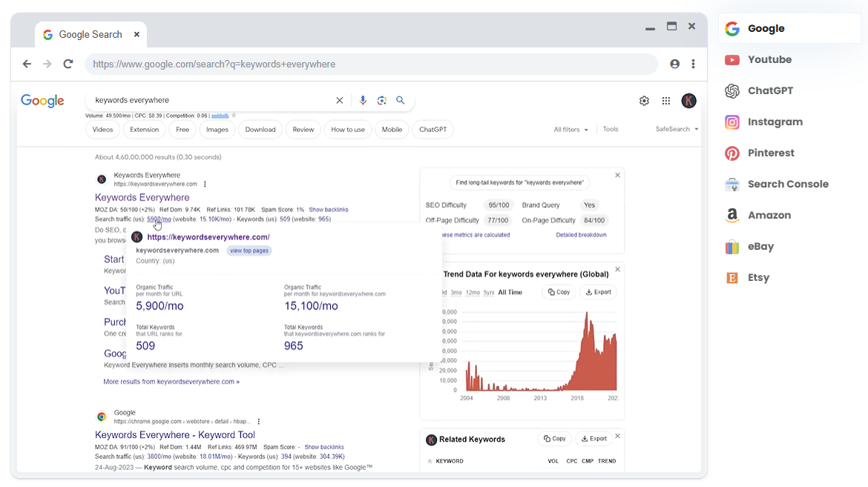This screenshot has height=487, width=868.
Task: Click the Google logo
Action: 42,101
